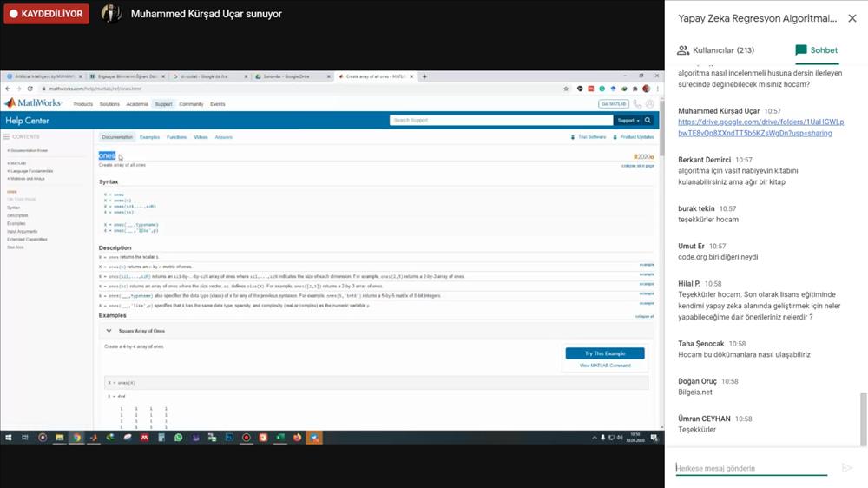This screenshot has height=488, width=868.
Task: Collapse the 'Square Array of Ones' example
Action: tap(109, 331)
